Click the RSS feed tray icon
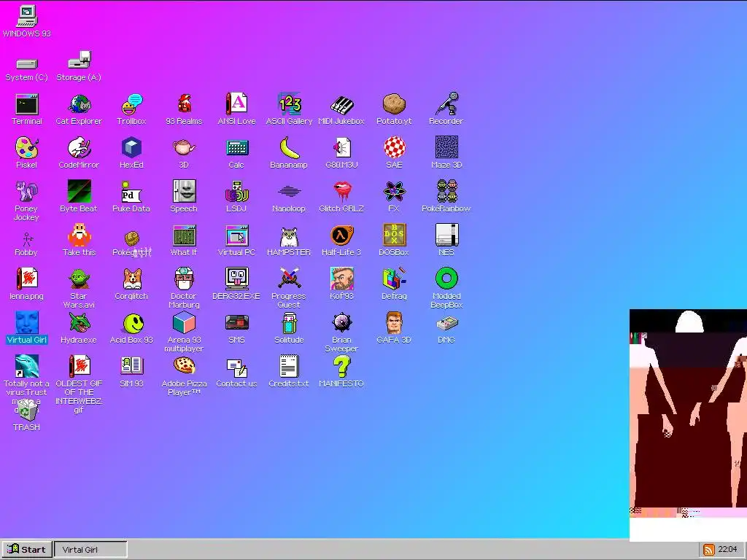This screenshot has height=560, width=747. (x=709, y=550)
